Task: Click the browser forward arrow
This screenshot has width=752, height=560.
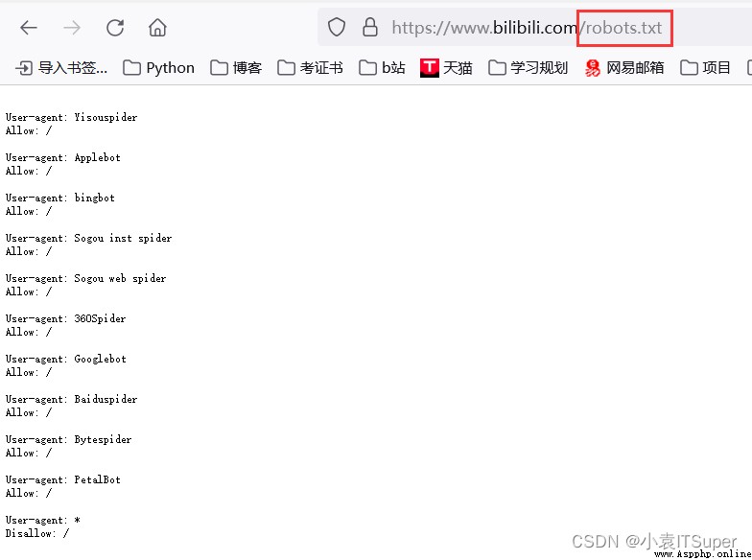Action: coord(72,28)
